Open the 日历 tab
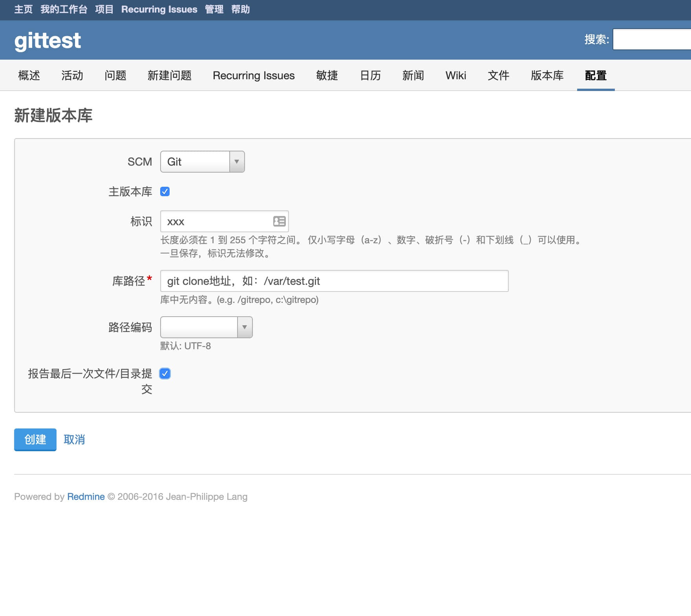 pyautogui.click(x=371, y=75)
